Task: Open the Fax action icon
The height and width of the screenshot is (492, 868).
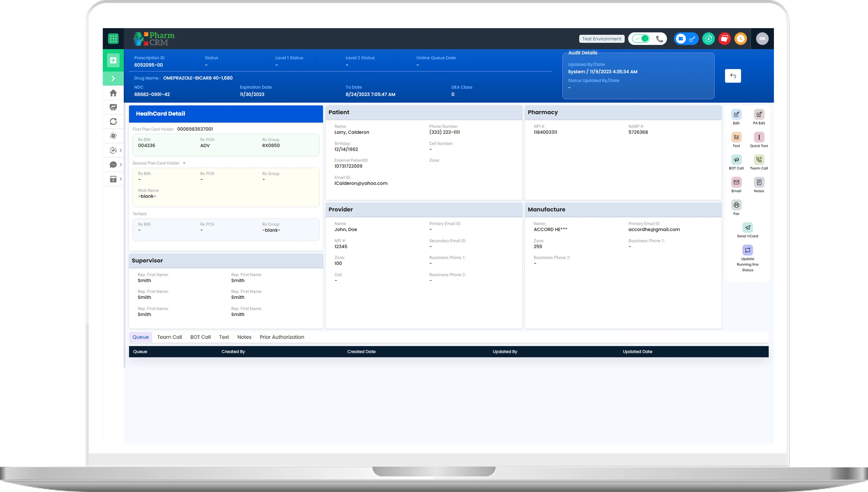Action: 736,205
